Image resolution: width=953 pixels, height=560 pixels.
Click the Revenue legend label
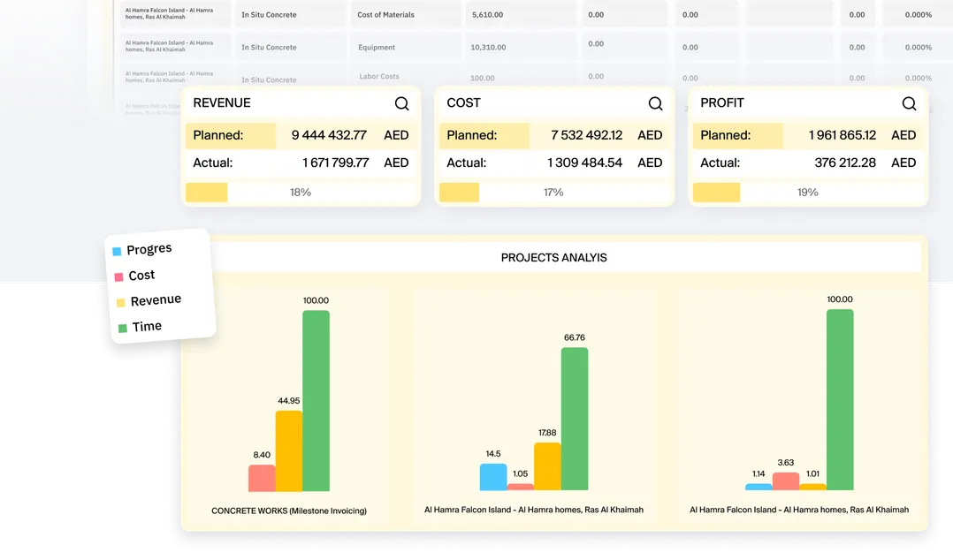click(156, 300)
